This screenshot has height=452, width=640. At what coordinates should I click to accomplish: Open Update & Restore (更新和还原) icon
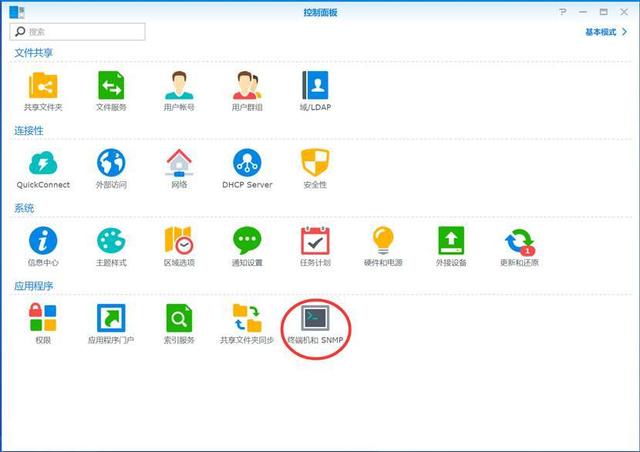[x=519, y=241]
